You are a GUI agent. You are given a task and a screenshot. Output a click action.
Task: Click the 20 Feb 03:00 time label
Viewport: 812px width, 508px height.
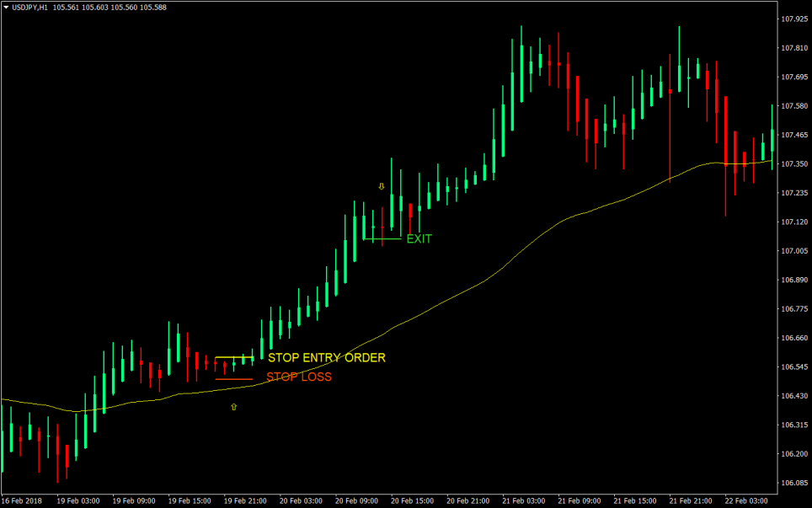click(301, 501)
